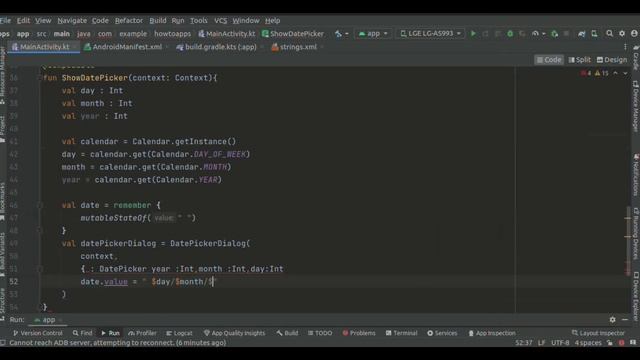Run the app with the green play icon

473,33
